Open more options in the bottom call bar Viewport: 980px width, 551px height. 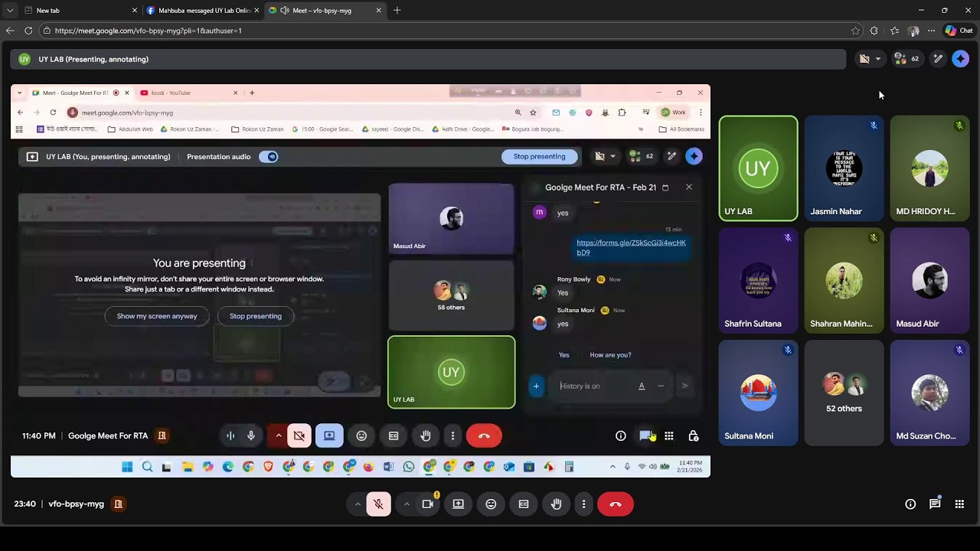[x=583, y=504]
